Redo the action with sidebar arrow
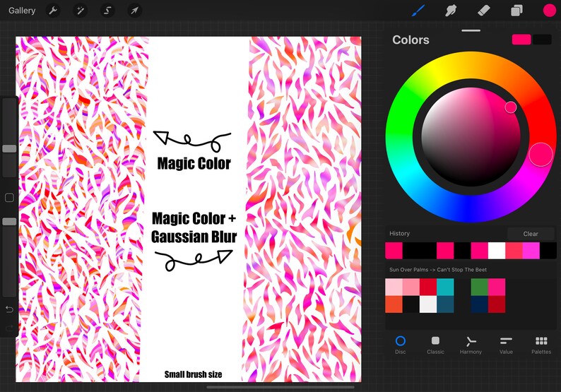 point(9,328)
